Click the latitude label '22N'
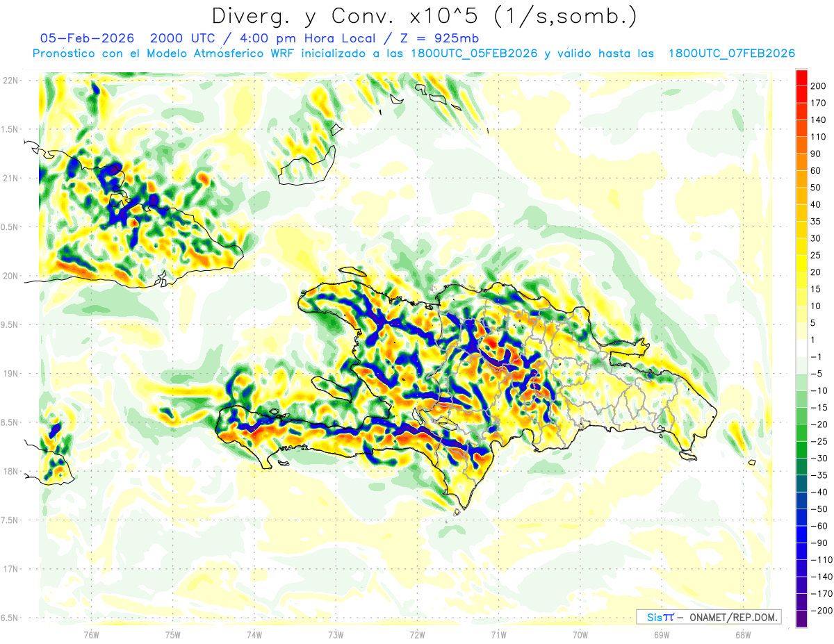The height and width of the screenshot is (644, 834). point(10,81)
